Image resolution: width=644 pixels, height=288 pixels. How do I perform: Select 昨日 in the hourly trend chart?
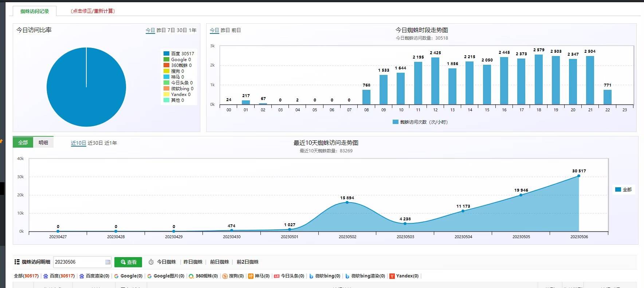tap(225, 30)
